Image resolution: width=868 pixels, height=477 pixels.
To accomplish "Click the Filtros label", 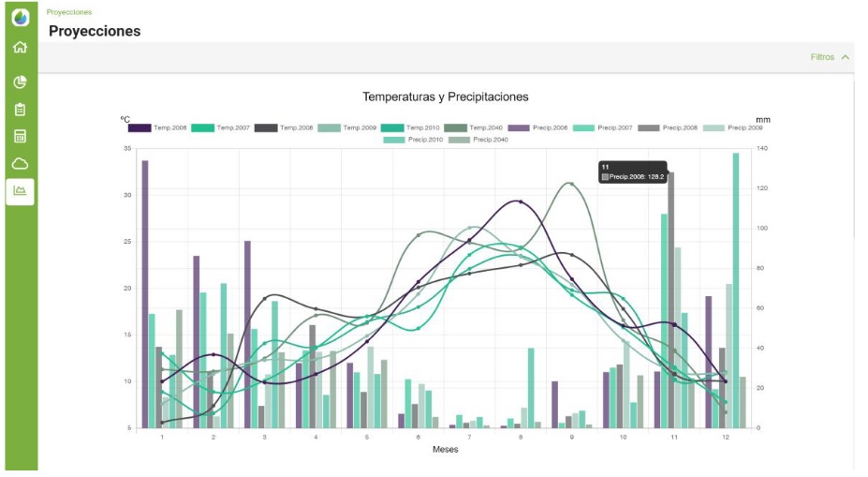I will coord(822,57).
